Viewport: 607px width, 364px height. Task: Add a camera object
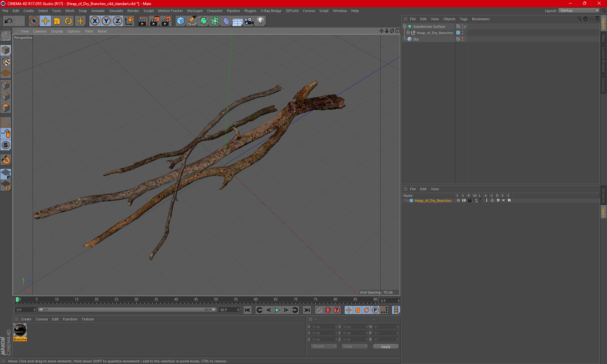[x=249, y=21]
